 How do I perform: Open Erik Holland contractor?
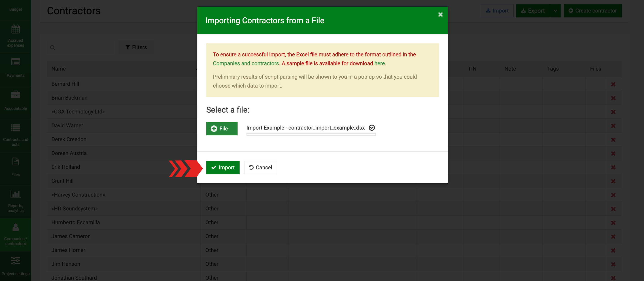pyautogui.click(x=66, y=167)
